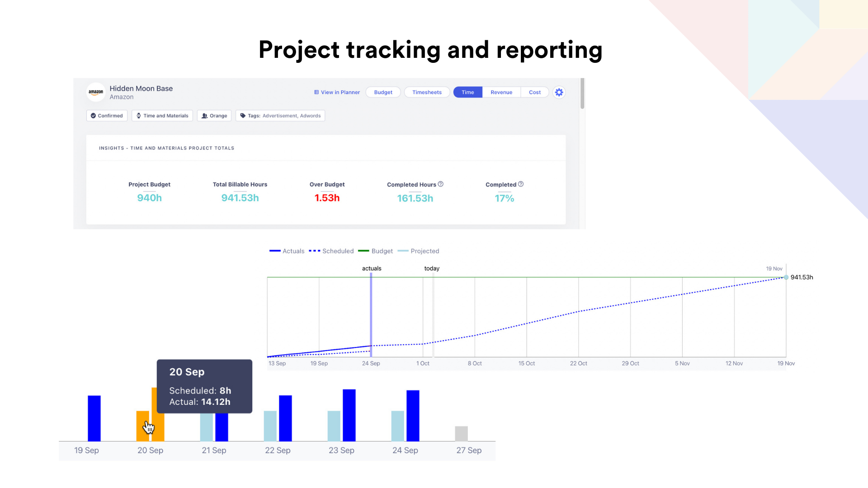Click the Completed Hours info icon
This screenshot has height=488, width=868.
click(x=441, y=184)
